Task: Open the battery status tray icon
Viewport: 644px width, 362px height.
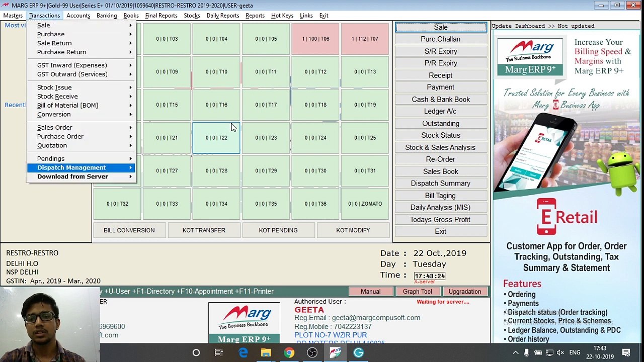Action: [538, 353]
